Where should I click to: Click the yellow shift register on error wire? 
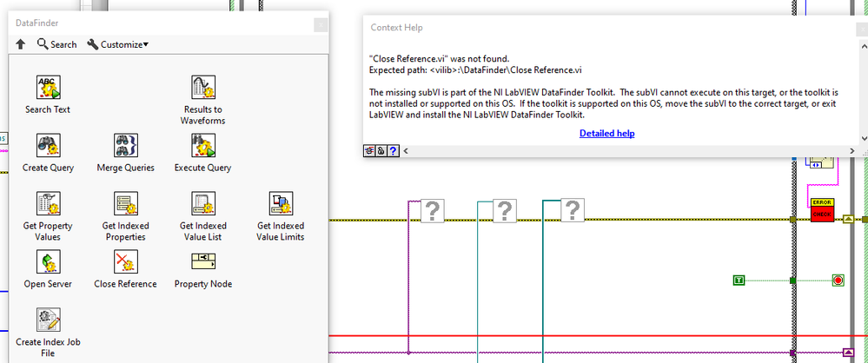point(847,220)
